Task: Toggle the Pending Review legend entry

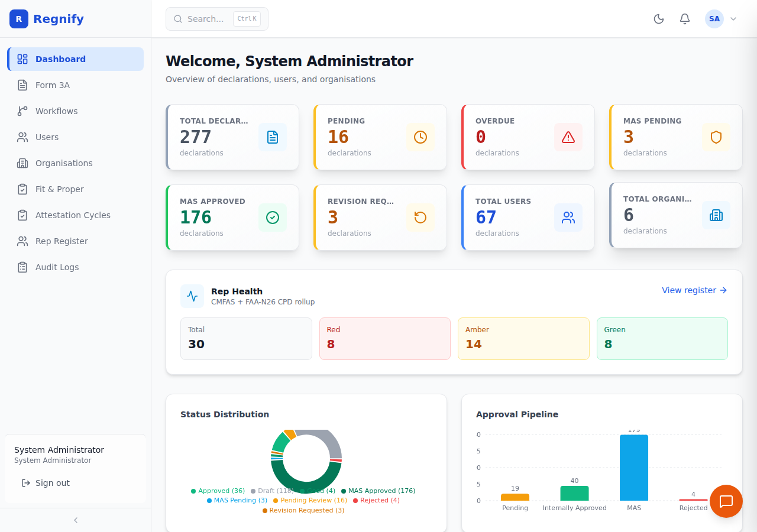Action: point(310,500)
